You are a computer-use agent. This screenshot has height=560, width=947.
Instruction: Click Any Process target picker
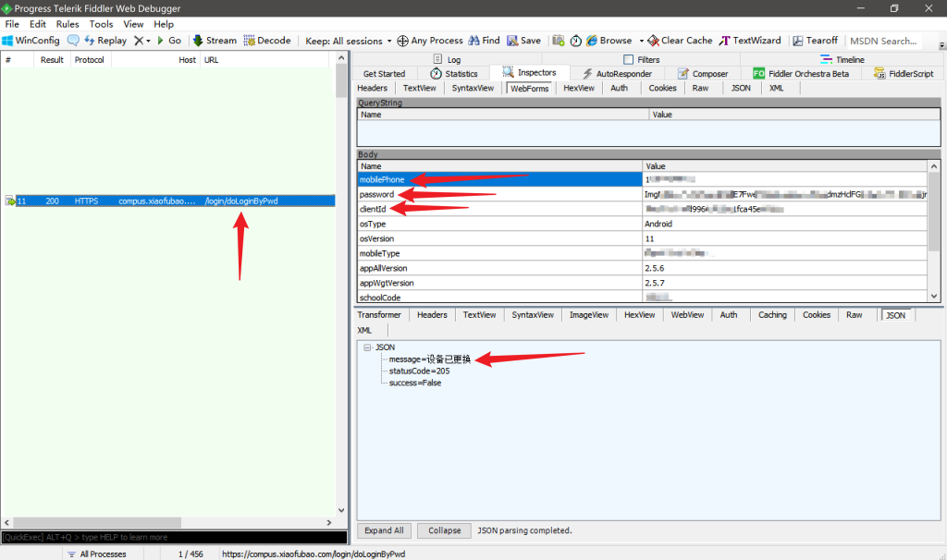[x=430, y=41]
